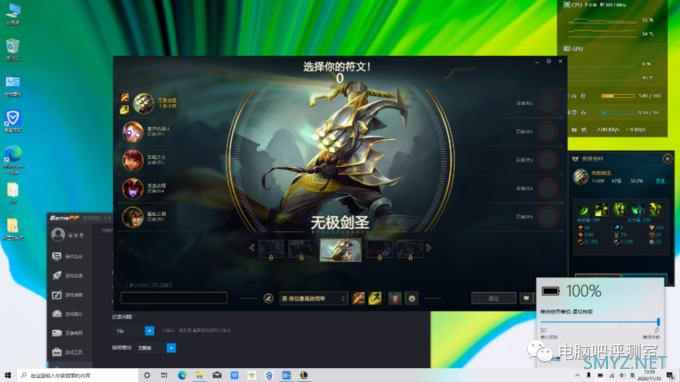Select the Flash summoner spell icon
Viewport: 680px width, 382px height.
tap(375, 298)
